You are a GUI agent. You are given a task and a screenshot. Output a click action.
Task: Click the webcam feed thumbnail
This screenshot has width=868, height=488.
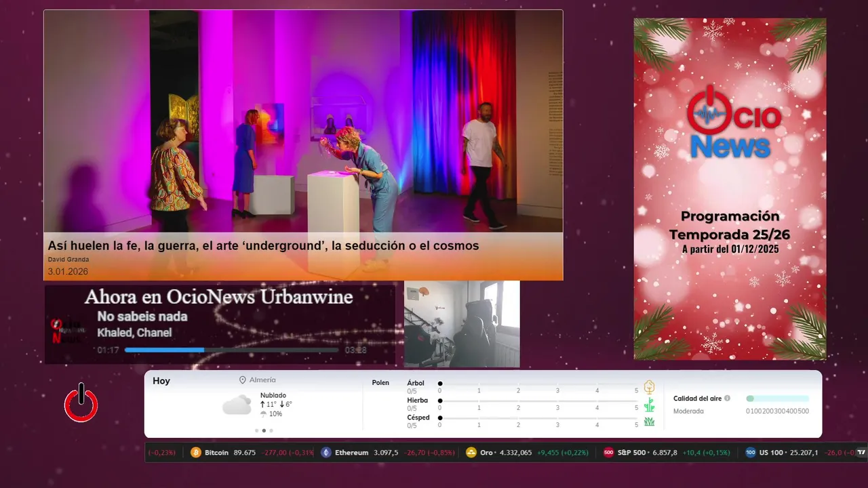coord(462,324)
